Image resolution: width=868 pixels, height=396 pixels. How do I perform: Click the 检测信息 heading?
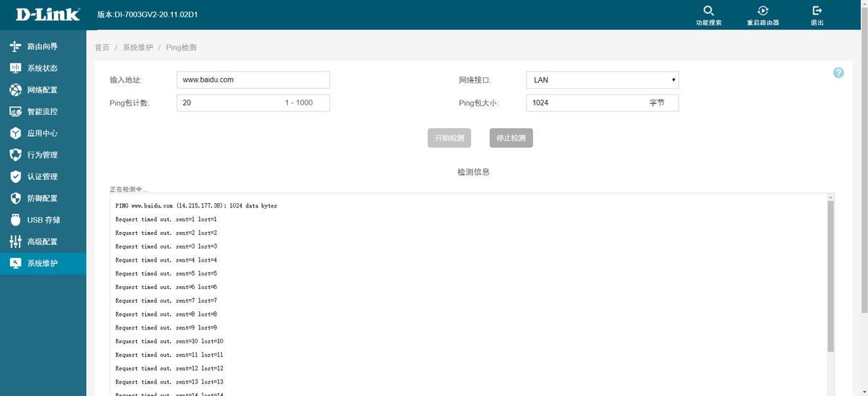(474, 172)
